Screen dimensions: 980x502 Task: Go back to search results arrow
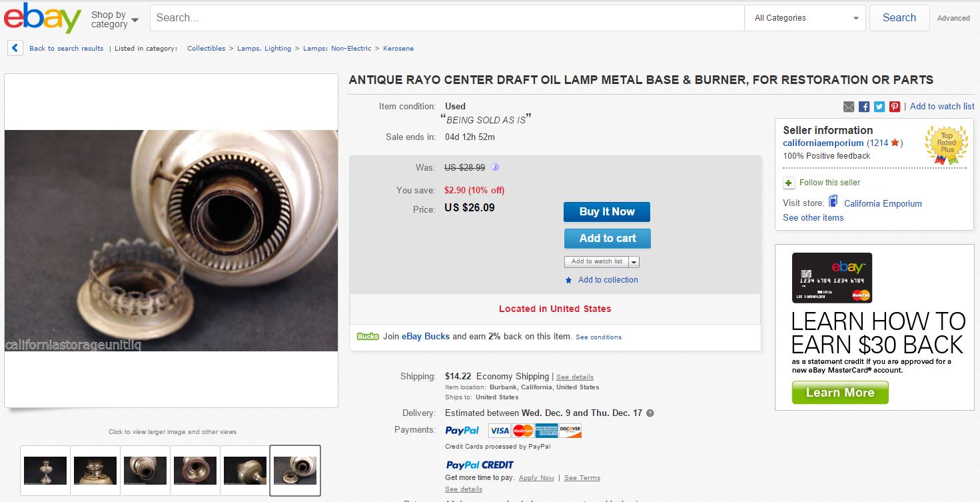[x=16, y=48]
